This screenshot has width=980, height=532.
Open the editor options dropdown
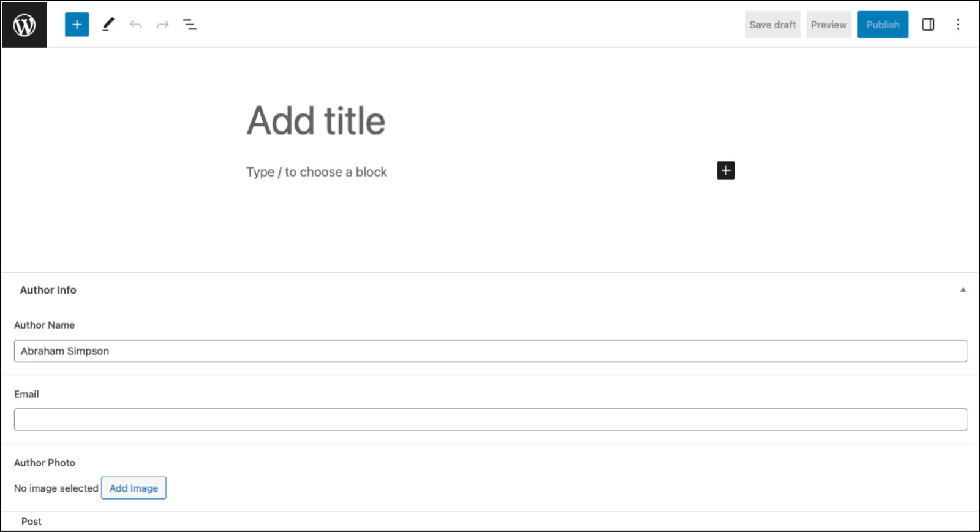tap(958, 25)
